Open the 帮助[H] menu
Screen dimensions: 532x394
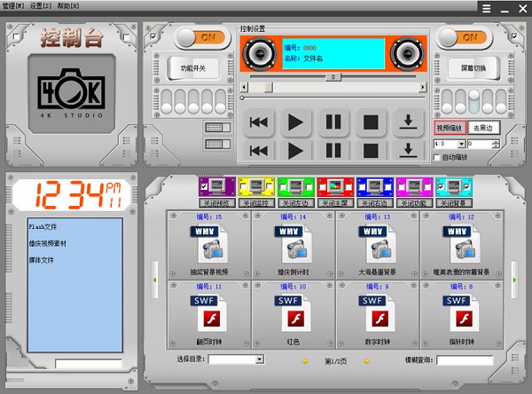pos(68,6)
